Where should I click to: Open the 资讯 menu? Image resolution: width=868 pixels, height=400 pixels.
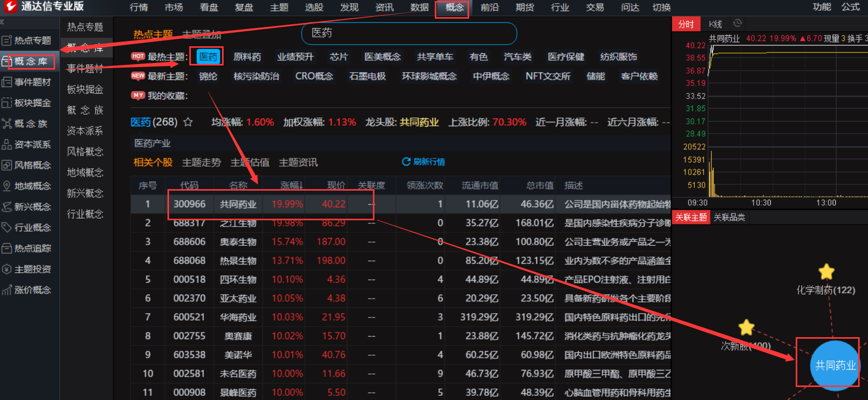click(x=384, y=7)
